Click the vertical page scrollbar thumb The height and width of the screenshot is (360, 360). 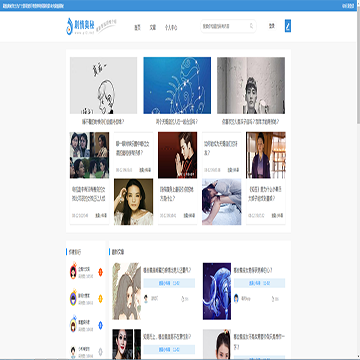[x=359, y=67]
